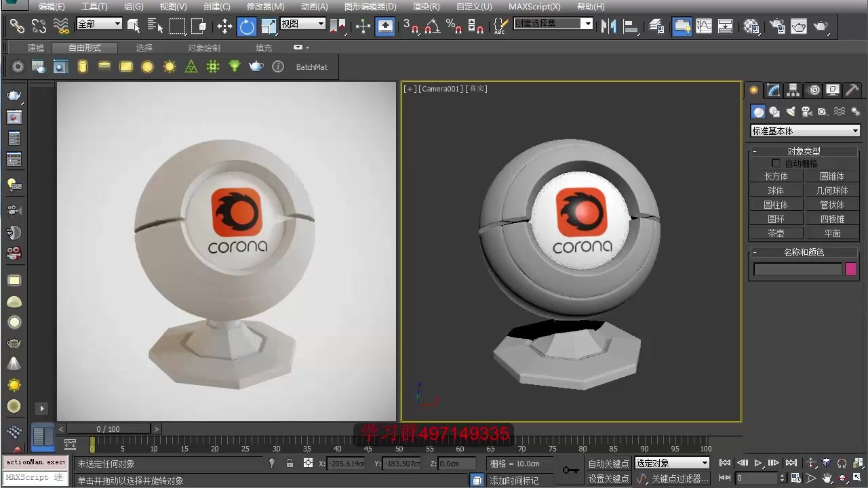Activate the Select and Scale tool
This screenshot has width=868, height=488.
pos(269,26)
